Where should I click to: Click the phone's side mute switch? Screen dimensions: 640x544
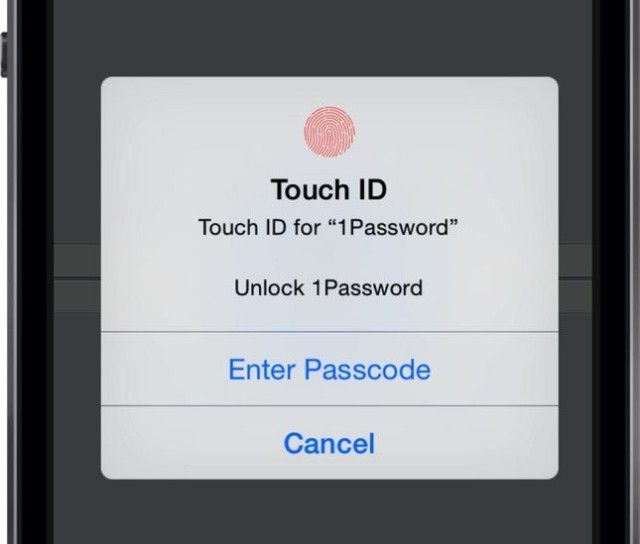tap(4, 54)
